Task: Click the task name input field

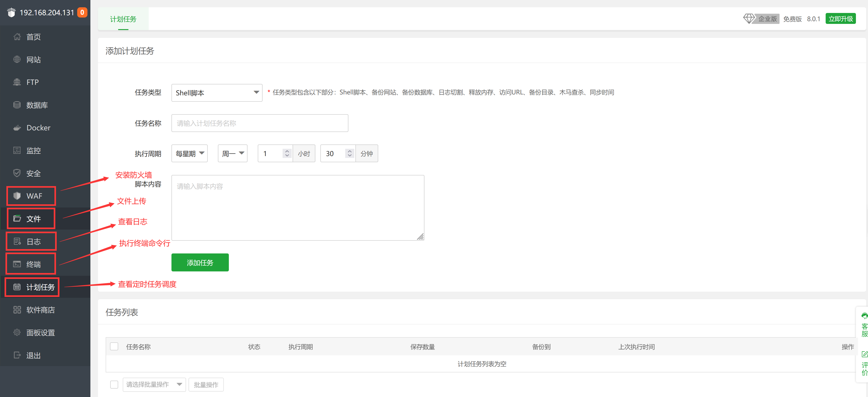Action: click(x=259, y=123)
